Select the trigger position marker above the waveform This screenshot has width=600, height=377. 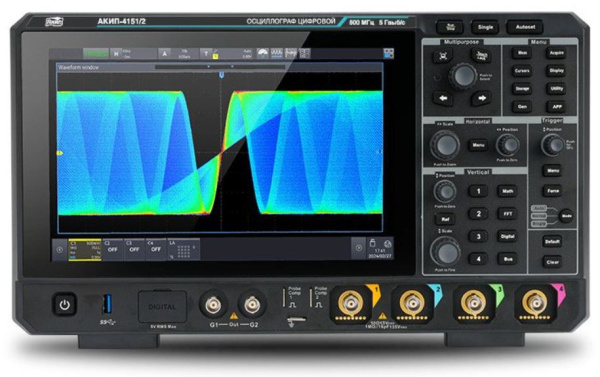coord(221,75)
